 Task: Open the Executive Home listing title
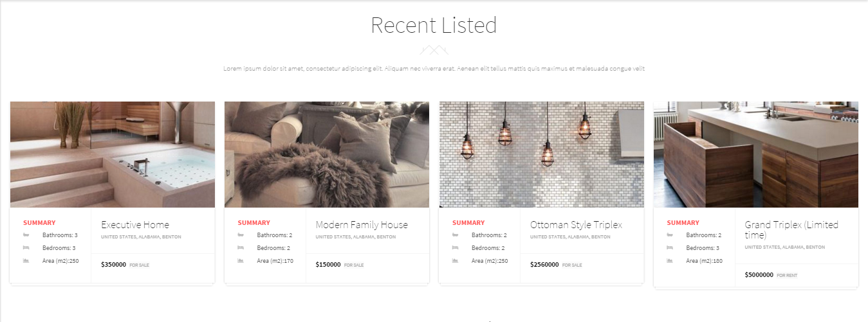[x=135, y=225]
